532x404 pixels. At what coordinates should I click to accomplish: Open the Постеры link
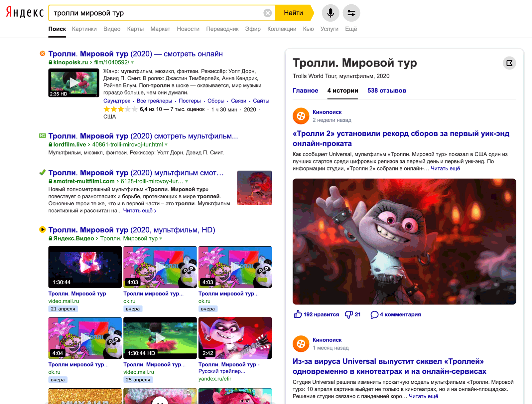click(x=190, y=101)
